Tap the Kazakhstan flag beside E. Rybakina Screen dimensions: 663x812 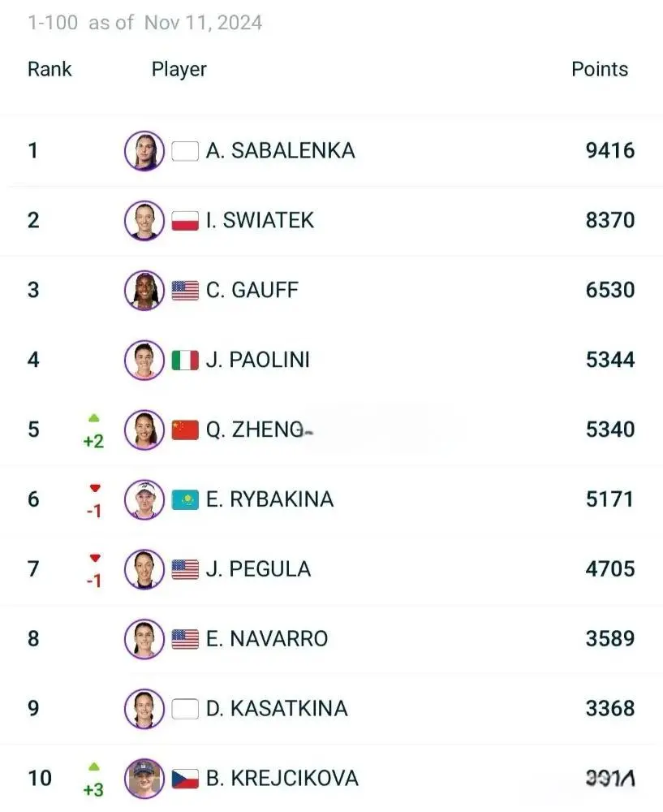tap(185, 499)
